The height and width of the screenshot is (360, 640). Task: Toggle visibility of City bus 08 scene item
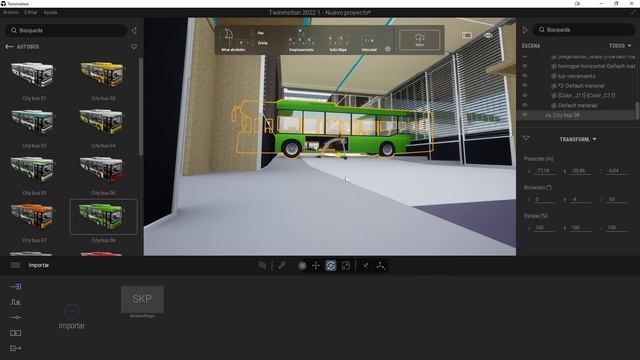coord(525,115)
